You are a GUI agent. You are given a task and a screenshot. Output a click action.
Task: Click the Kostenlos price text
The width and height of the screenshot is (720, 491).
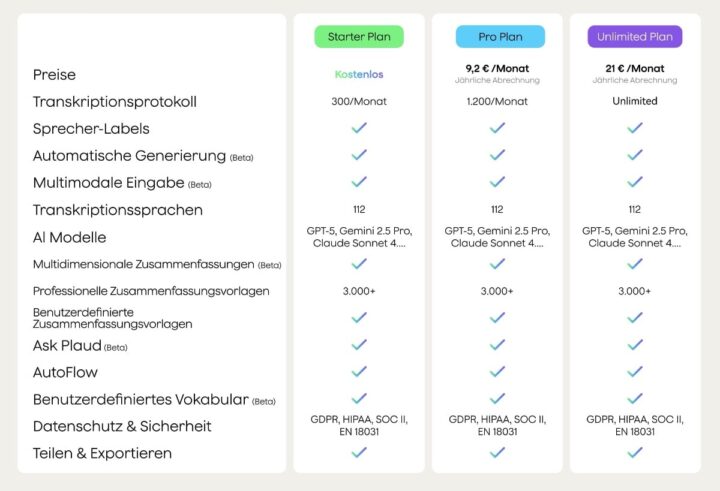(x=359, y=74)
